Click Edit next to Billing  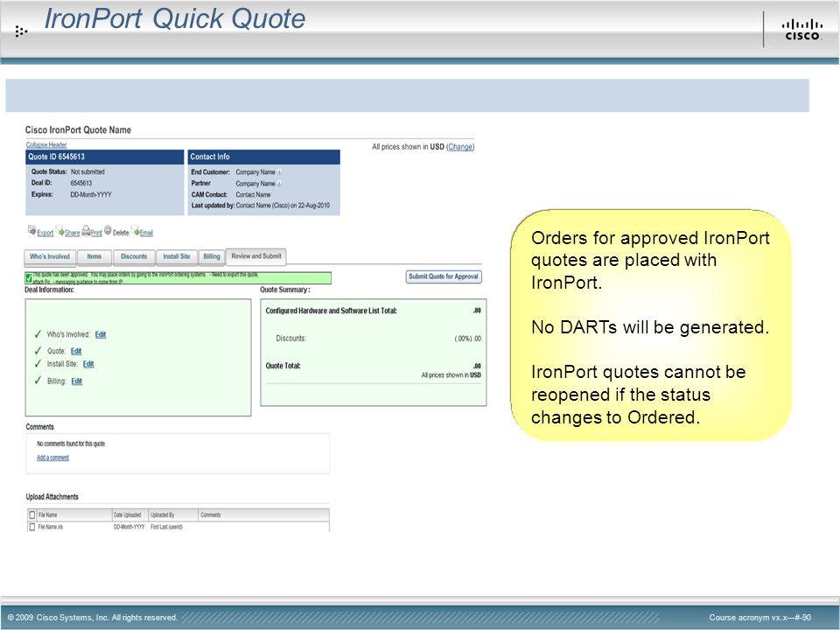(x=77, y=381)
